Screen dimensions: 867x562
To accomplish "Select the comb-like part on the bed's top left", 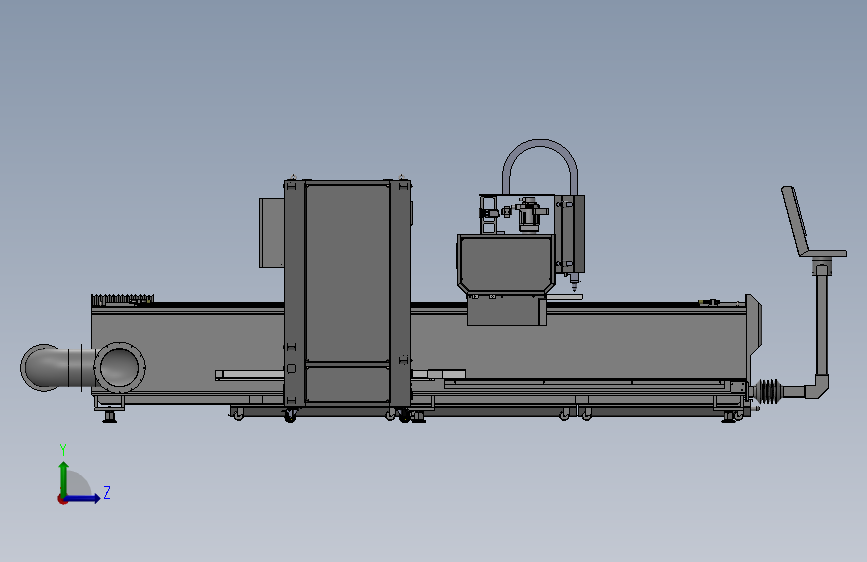I will point(122,300).
